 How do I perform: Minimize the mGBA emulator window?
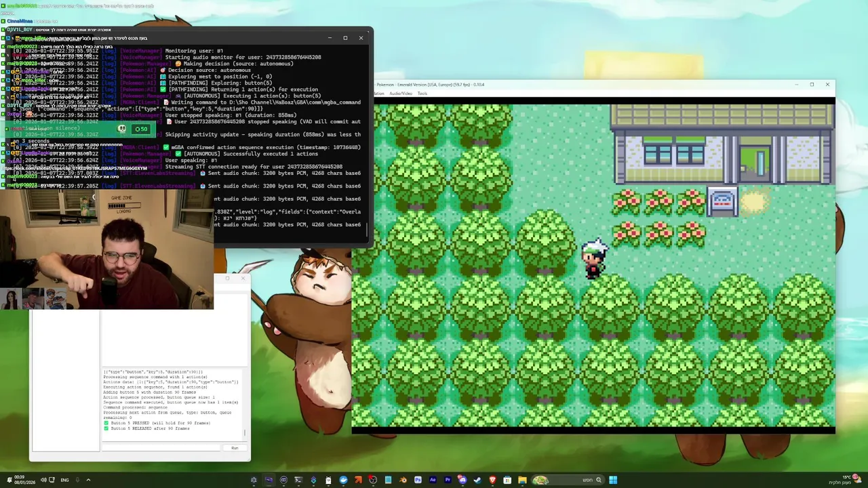pos(796,85)
